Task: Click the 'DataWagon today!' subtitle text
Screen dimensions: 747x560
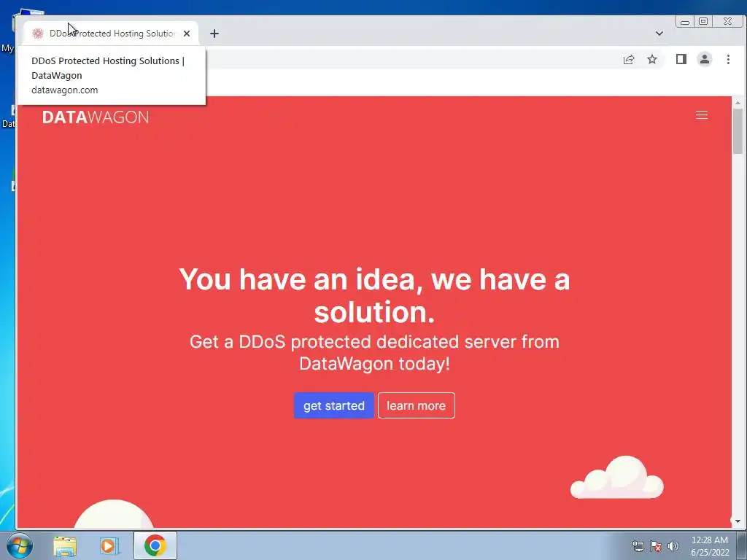Action: [374, 364]
